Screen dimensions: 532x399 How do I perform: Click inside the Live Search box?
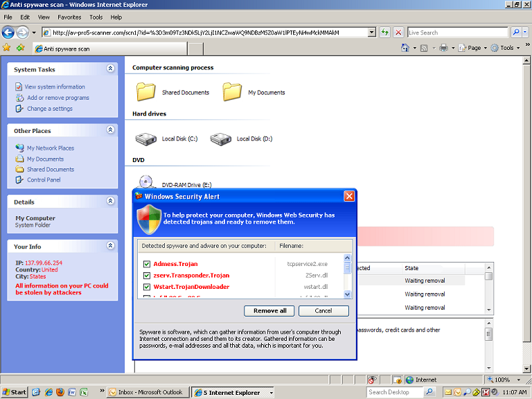click(457, 33)
